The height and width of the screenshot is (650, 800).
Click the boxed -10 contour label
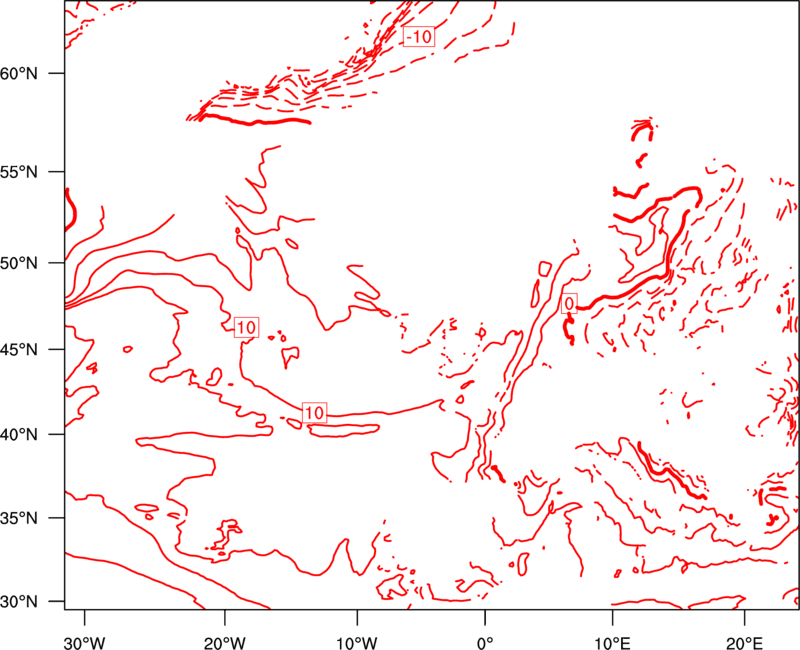pyautogui.click(x=419, y=37)
